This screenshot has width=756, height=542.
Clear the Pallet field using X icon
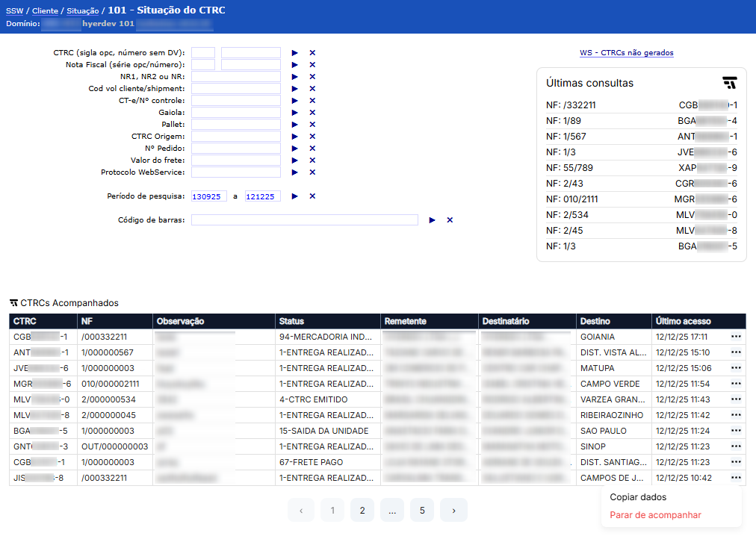312,125
